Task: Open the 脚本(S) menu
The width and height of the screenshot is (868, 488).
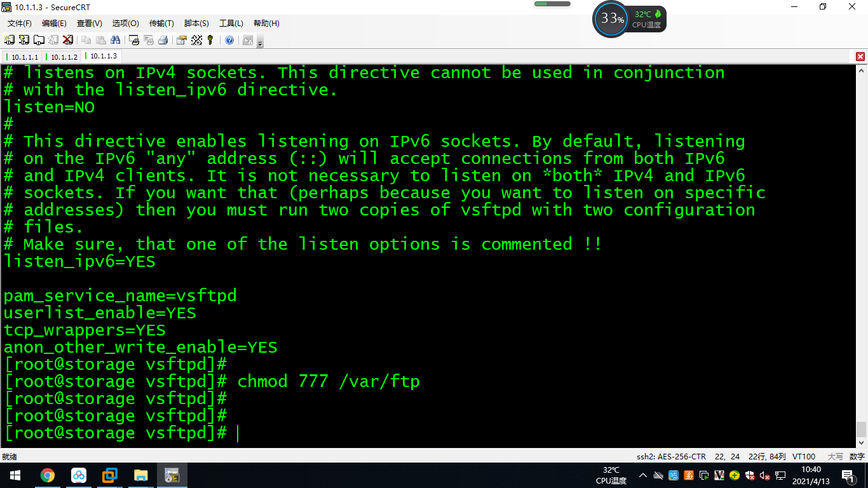Action: (x=196, y=24)
